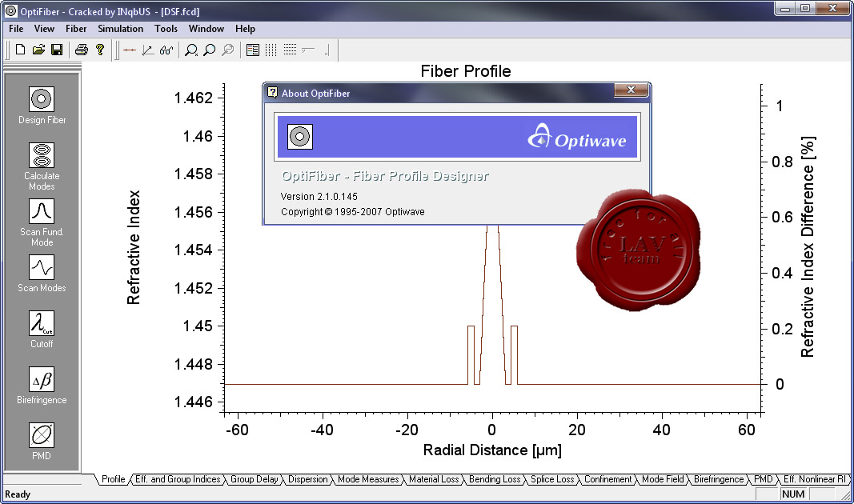This screenshot has height=504, width=854.
Task: Save the fiber design with floppy icon
Action: point(57,50)
